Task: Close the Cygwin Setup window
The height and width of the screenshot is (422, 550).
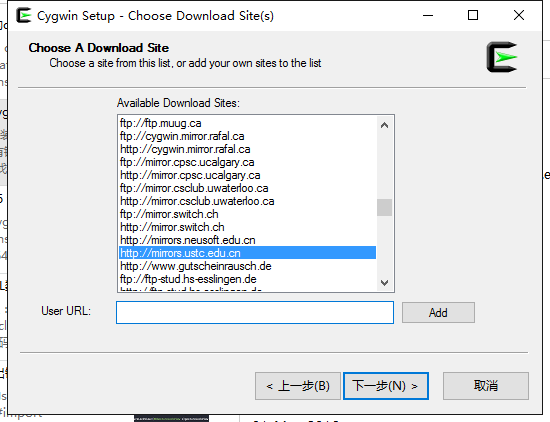Action: click(x=519, y=15)
